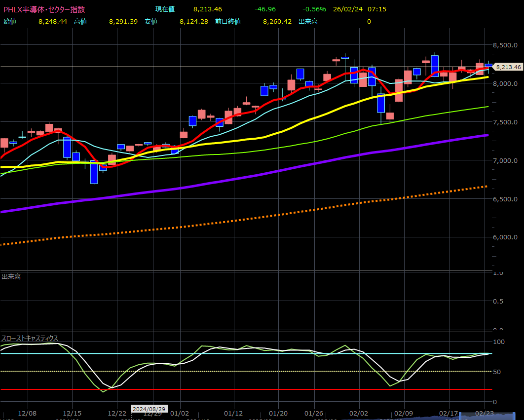524x420 pixels.
Task: Select the スローストキャスティクス indicator label
Action: (x=30, y=338)
